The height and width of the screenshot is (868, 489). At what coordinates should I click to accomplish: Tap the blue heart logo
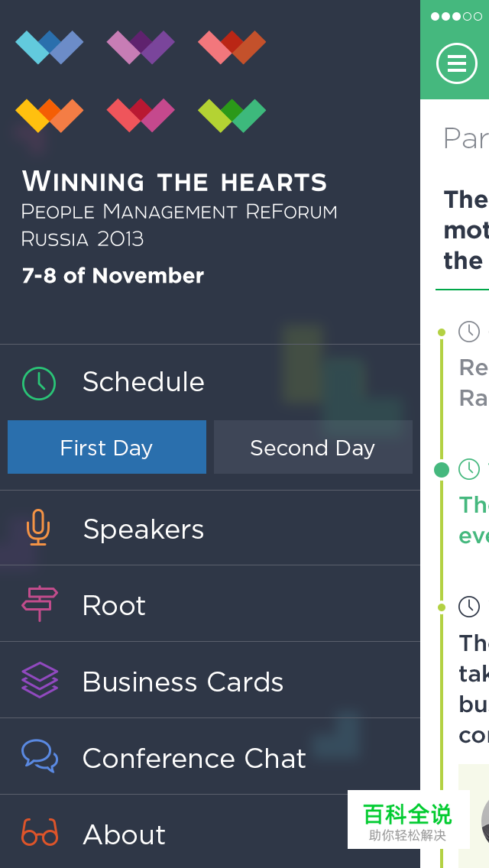tap(49, 47)
